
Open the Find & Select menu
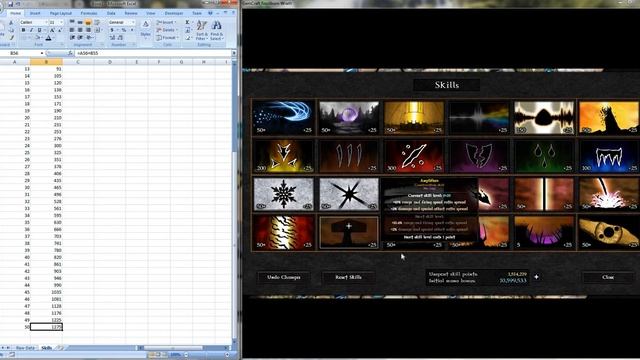pyautogui.click(x=217, y=30)
